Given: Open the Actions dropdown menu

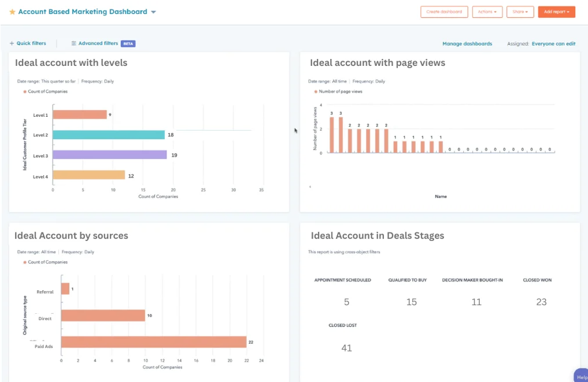Looking at the screenshot, I should [487, 12].
